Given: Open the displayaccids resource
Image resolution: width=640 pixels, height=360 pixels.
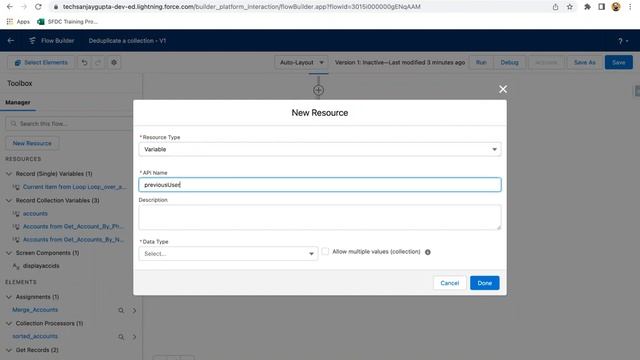Looking at the screenshot, I should 41,266.
